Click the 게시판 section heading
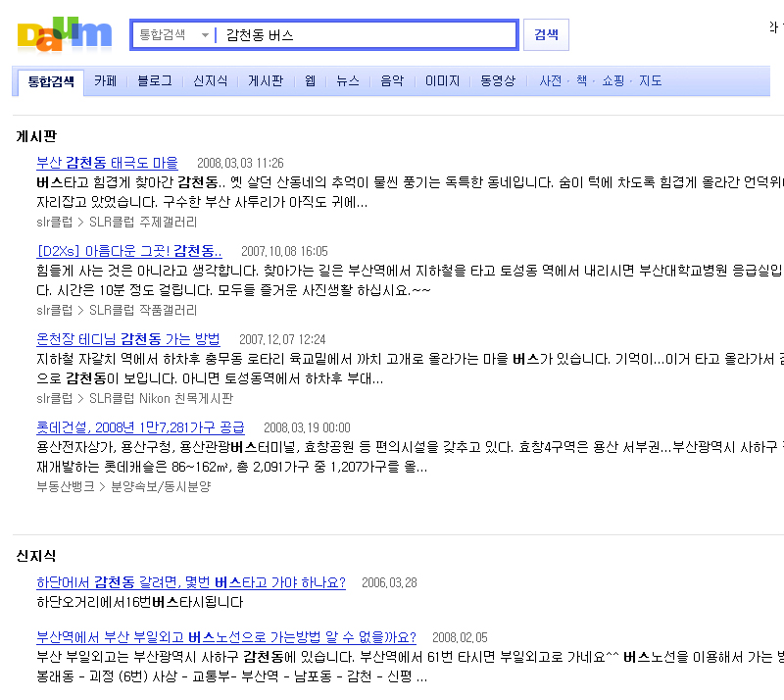The width and height of the screenshot is (784, 700). point(36,136)
